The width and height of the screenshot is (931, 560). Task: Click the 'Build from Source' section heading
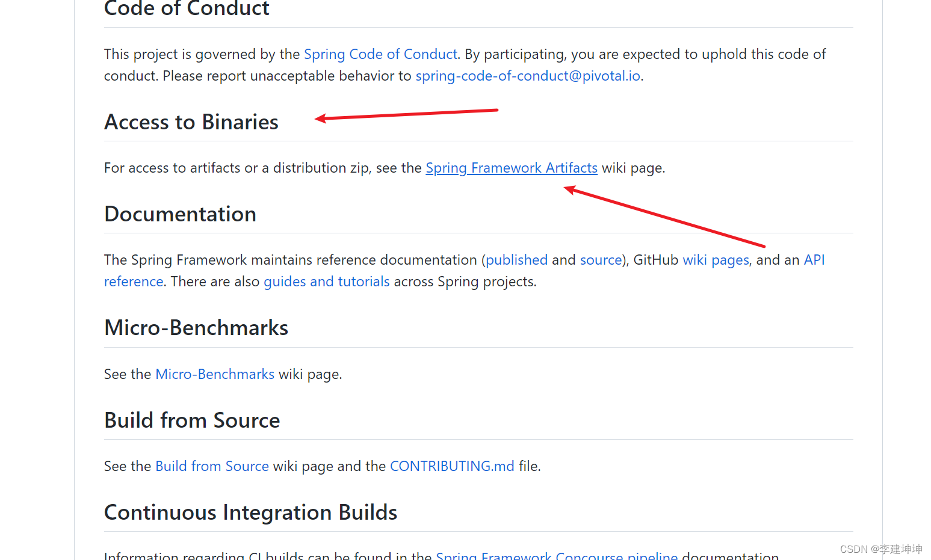pyautogui.click(x=192, y=420)
